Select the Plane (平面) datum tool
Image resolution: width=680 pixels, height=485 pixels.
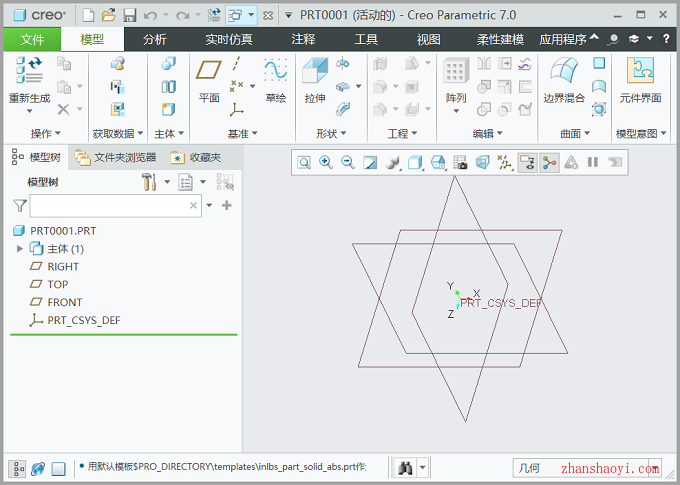[x=209, y=69]
